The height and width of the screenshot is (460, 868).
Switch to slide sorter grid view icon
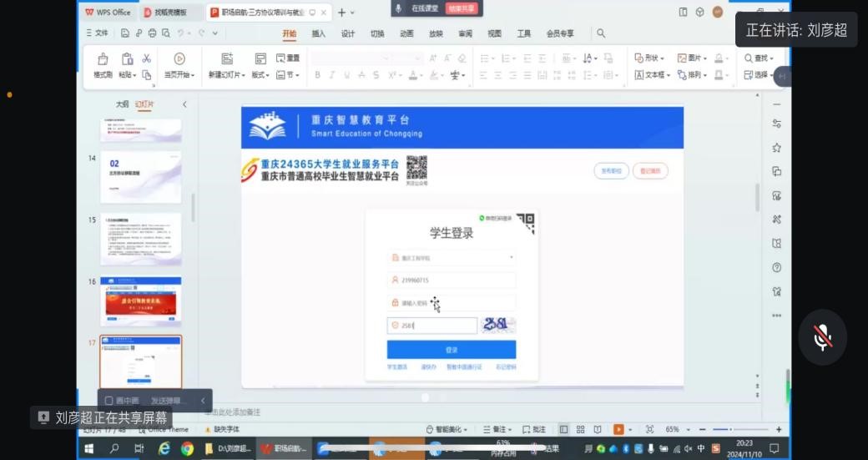(x=581, y=429)
